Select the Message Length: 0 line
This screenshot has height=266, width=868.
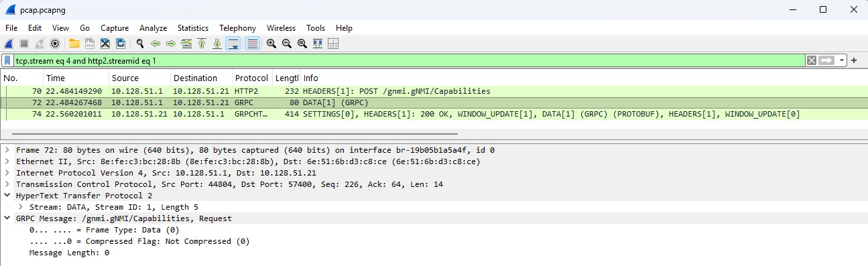click(x=69, y=253)
